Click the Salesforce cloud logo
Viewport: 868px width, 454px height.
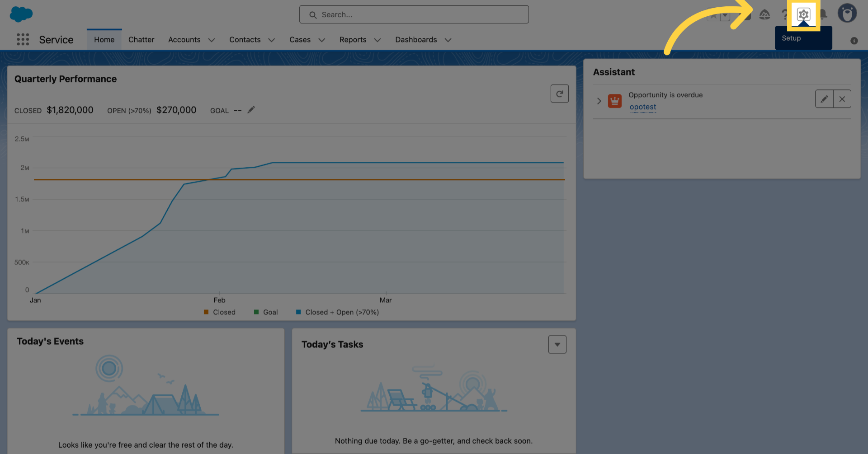(21, 14)
